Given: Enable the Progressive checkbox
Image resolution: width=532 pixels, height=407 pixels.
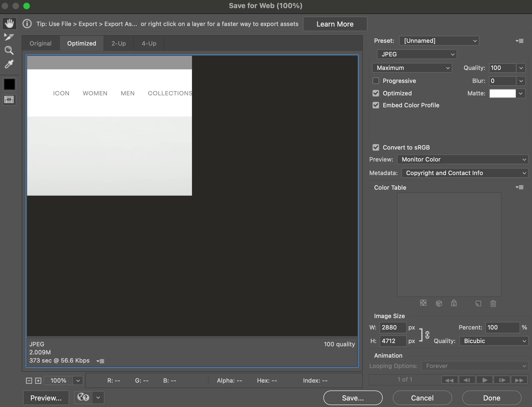Looking at the screenshot, I should (376, 81).
